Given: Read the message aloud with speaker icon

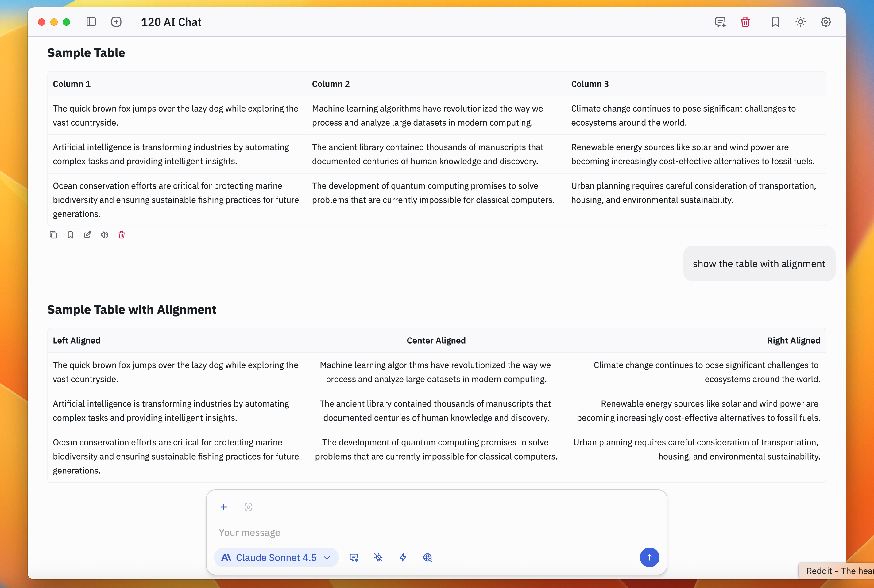Looking at the screenshot, I should tap(104, 235).
